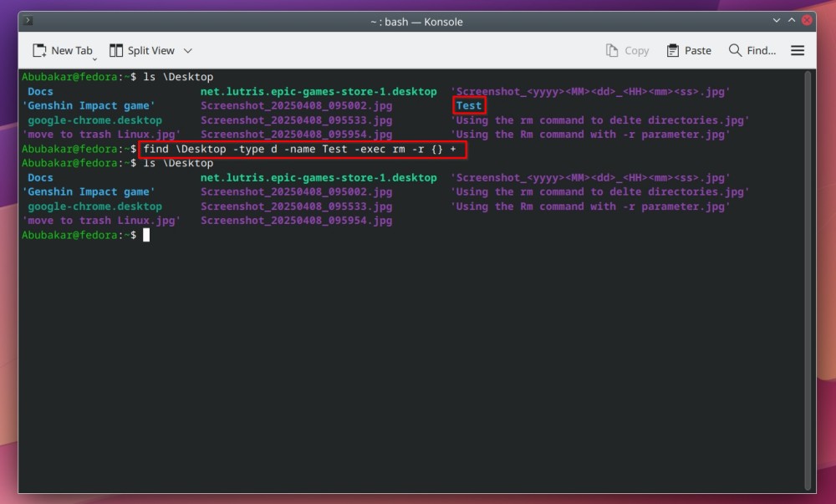This screenshot has width=836, height=504.
Task: Focus the cursor at the last prompt
Action: [146, 236]
